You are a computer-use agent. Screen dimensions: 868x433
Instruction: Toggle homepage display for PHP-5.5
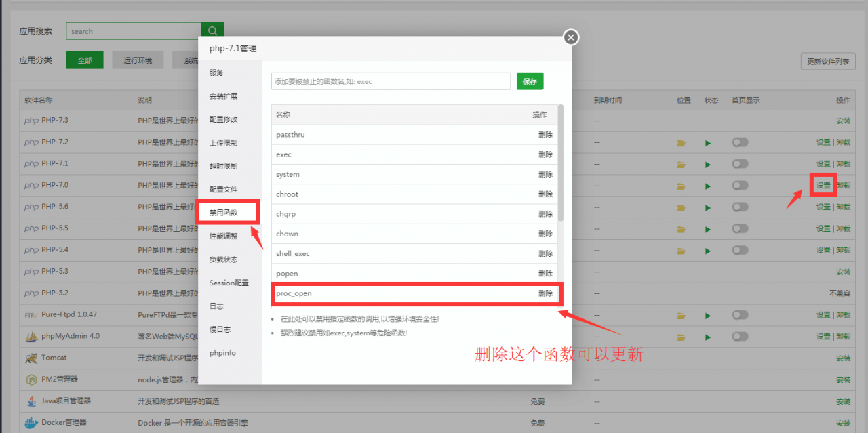(x=740, y=228)
